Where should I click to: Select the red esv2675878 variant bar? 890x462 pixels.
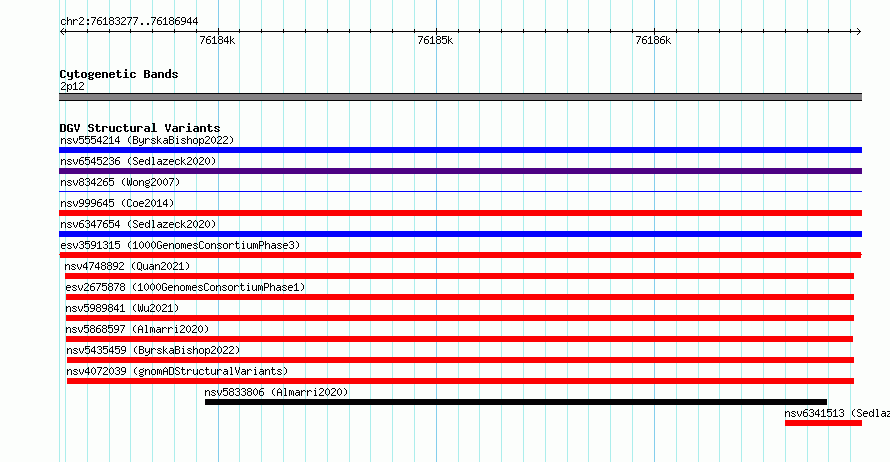tap(460, 297)
